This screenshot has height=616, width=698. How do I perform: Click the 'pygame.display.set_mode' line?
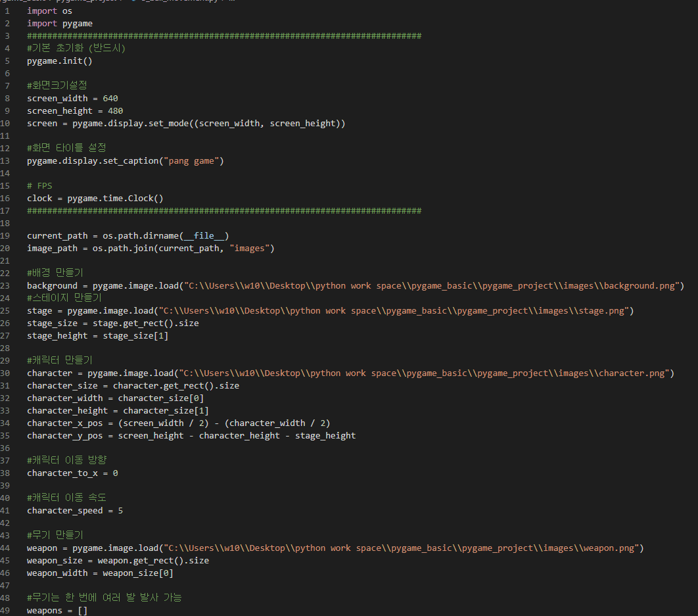point(186,124)
